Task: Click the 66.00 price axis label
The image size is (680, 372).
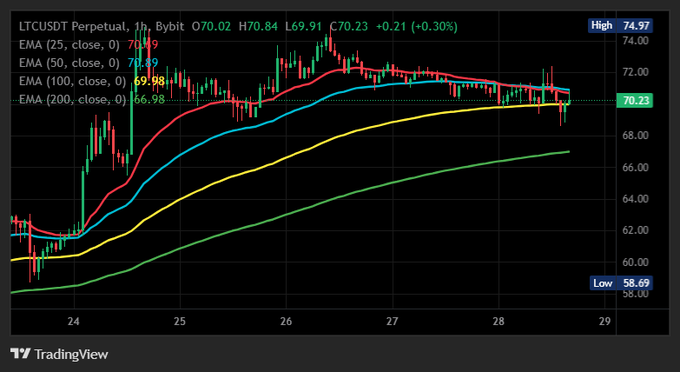Action: (x=636, y=167)
